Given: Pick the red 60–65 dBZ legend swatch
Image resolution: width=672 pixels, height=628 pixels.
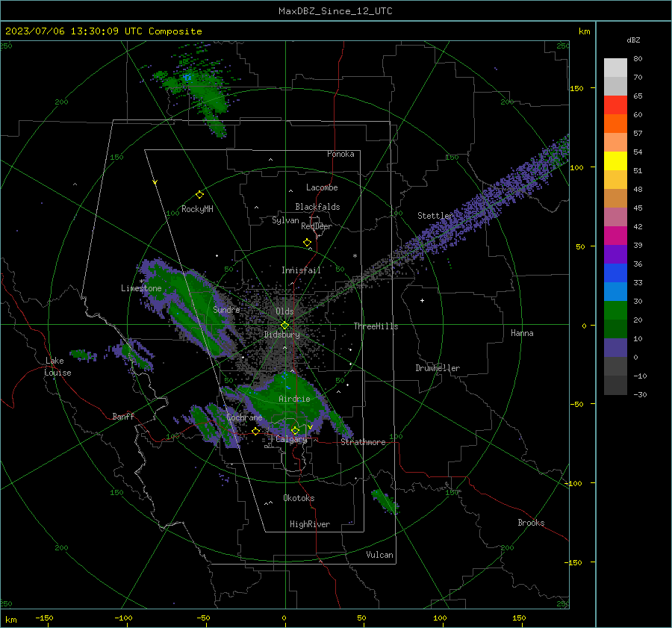Looking at the screenshot, I should click(x=615, y=105).
